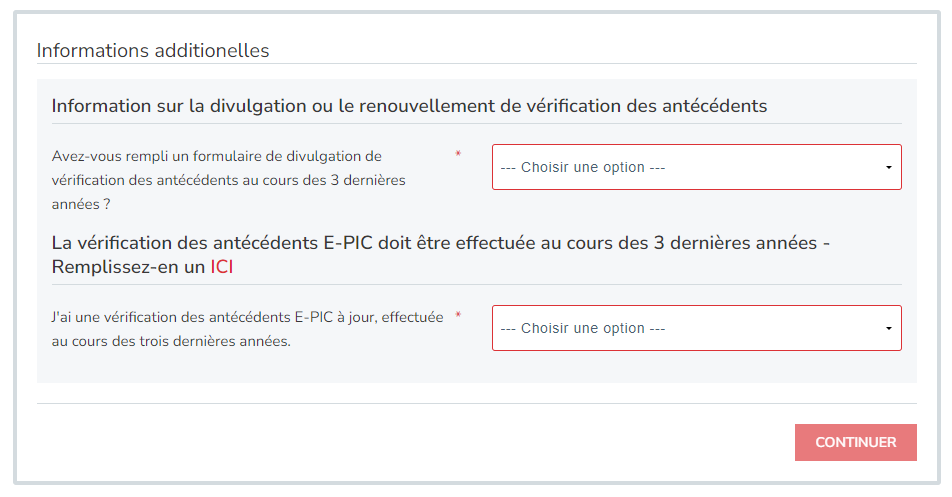Select placeholder text 'Choisir une option' in first combo
The image size is (952, 497).
click(583, 167)
